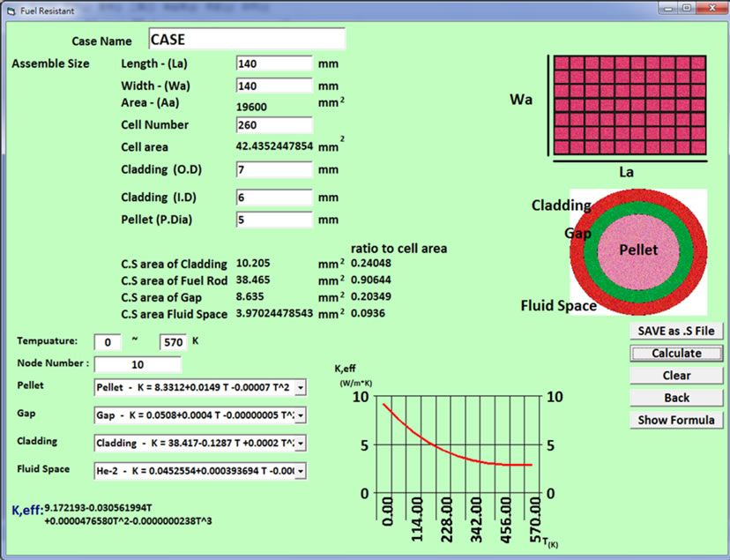Click the Node Number input box
The width and height of the screenshot is (730, 560).
[138, 364]
